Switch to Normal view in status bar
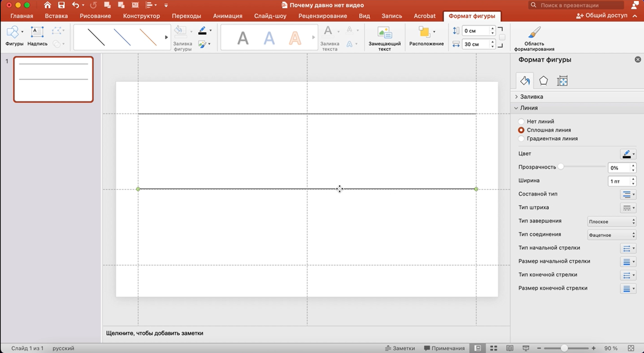This screenshot has height=353, width=644. [x=477, y=348]
